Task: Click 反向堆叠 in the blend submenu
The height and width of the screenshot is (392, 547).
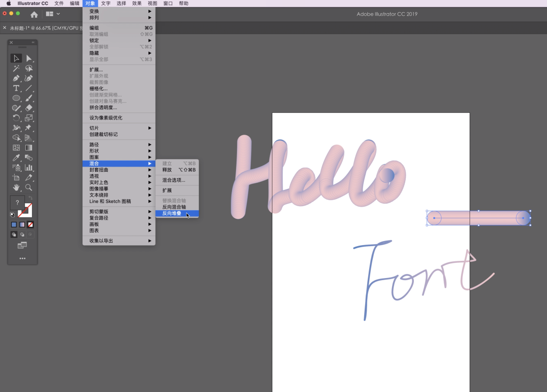Action: (172, 213)
